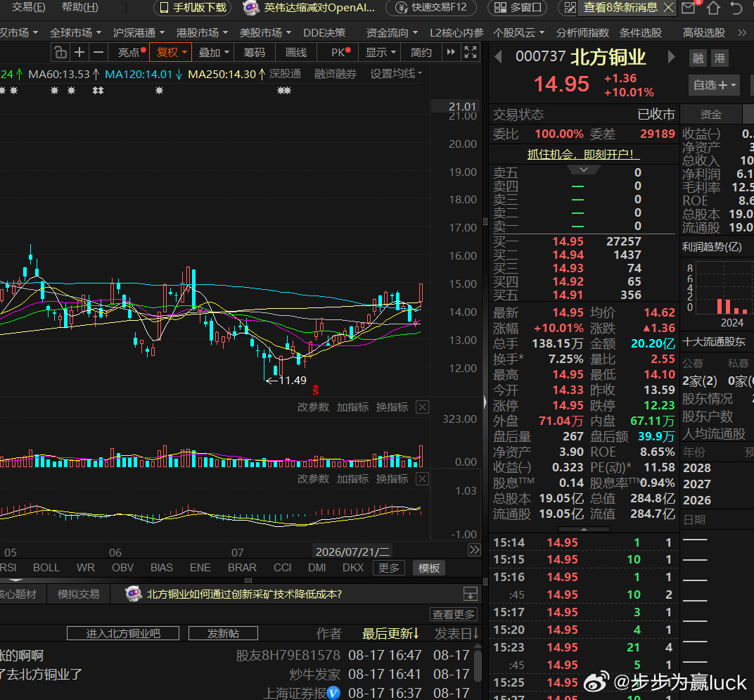The width and height of the screenshot is (754, 700).
Task: Click 查看更多 button
Action: [454, 614]
